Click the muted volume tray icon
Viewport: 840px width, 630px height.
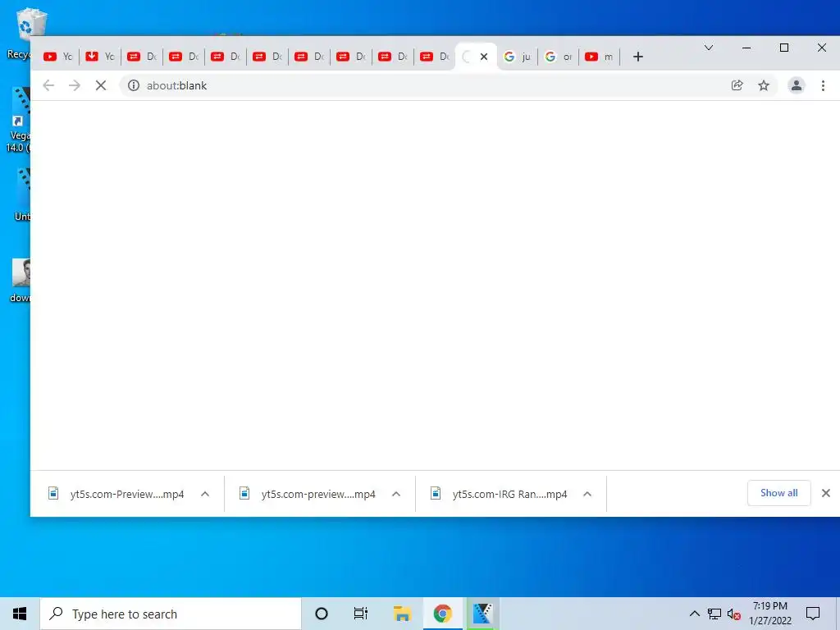click(x=734, y=614)
